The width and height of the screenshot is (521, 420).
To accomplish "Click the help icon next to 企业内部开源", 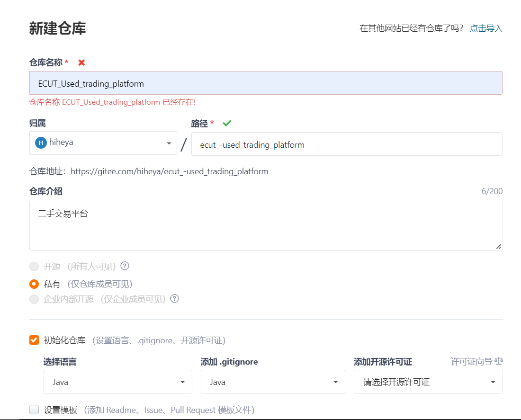I will [x=174, y=299].
